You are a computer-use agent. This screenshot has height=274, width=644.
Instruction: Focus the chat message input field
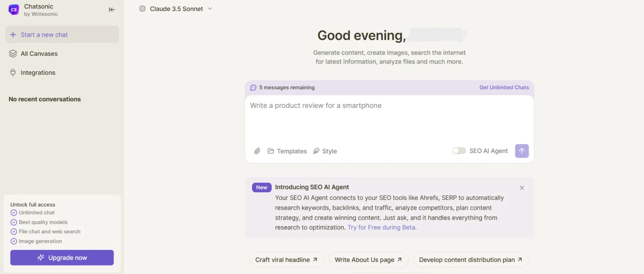tap(389, 119)
